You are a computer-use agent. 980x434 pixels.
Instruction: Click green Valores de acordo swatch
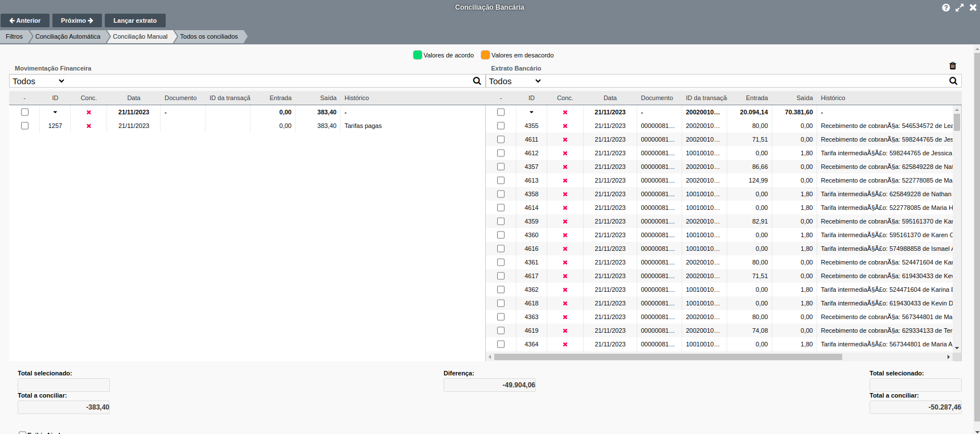pos(417,55)
